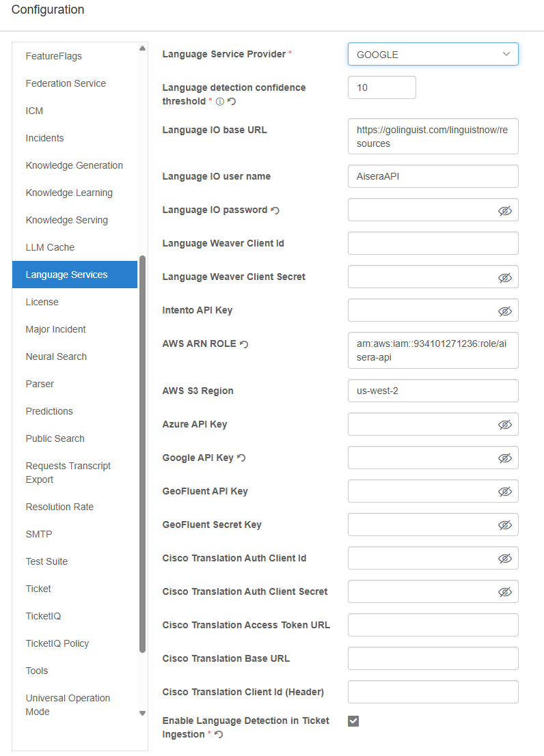The image size is (544, 756).
Task: Reset the Language detection confidence threshold value
Action: tap(232, 102)
